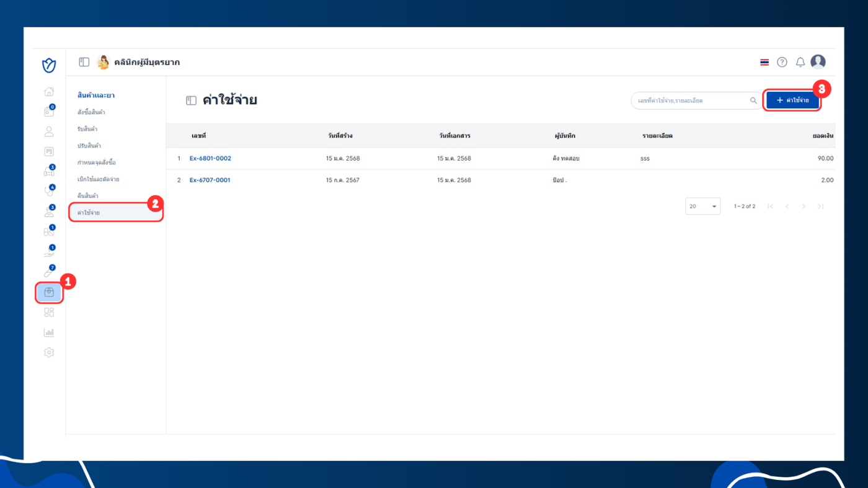Open the bar chart reports icon
This screenshot has width=868, height=488.
[49, 332]
